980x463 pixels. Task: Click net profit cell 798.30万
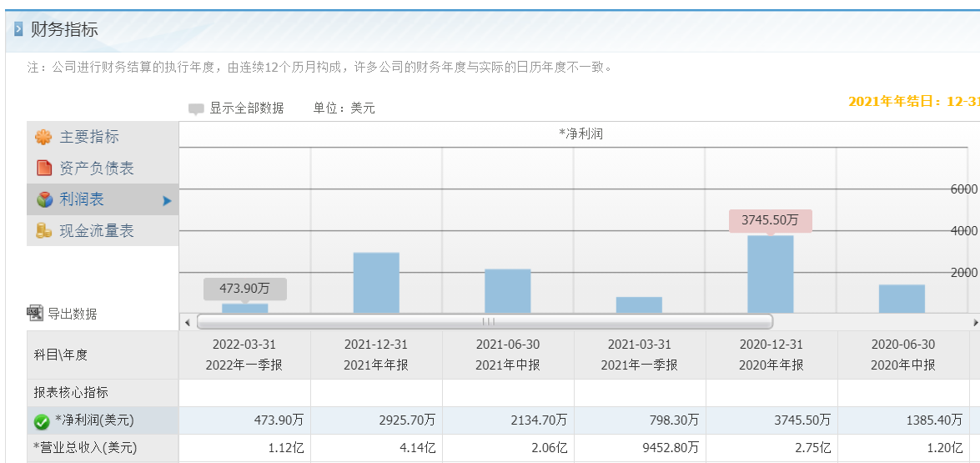click(x=640, y=420)
